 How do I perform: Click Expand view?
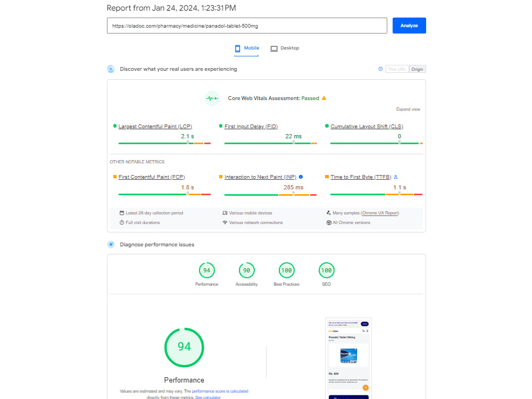click(408, 109)
